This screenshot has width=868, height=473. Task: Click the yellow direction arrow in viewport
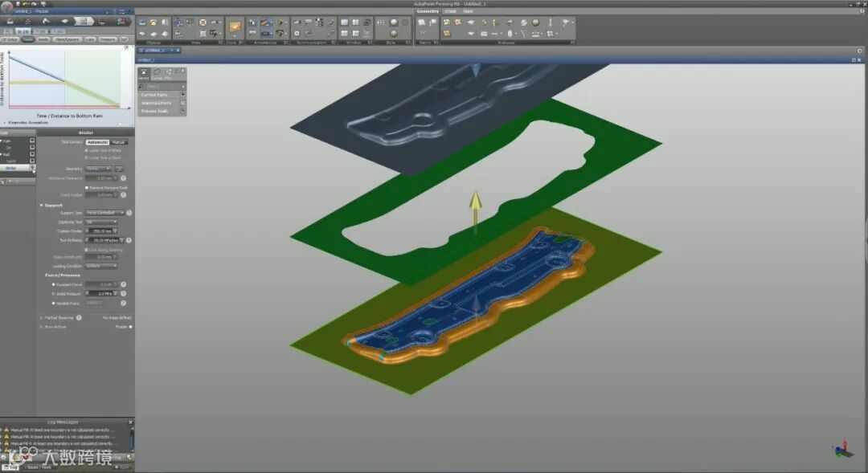click(x=475, y=212)
